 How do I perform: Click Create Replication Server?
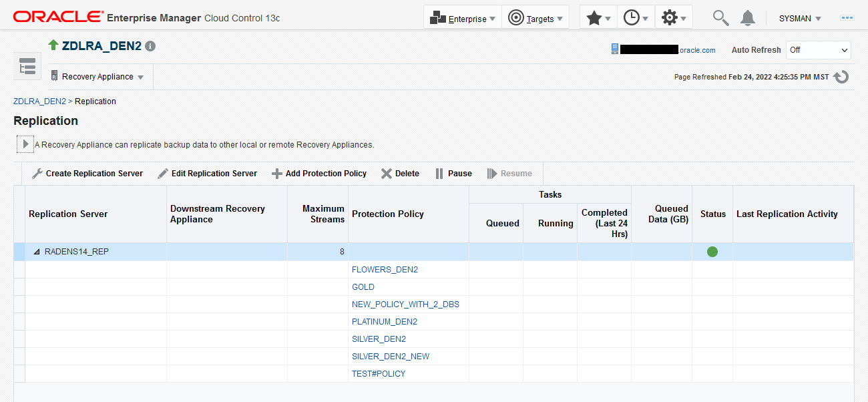pyautogui.click(x=87, y=174)
